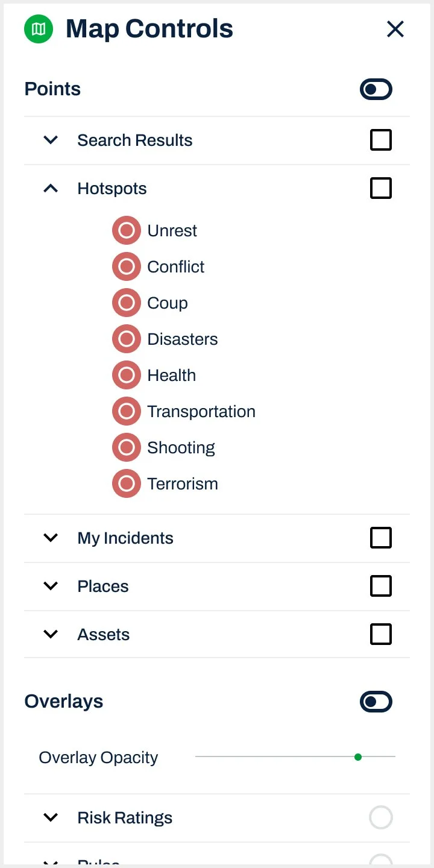
Task: Open the Assets list expander
Action: point(51,634)
